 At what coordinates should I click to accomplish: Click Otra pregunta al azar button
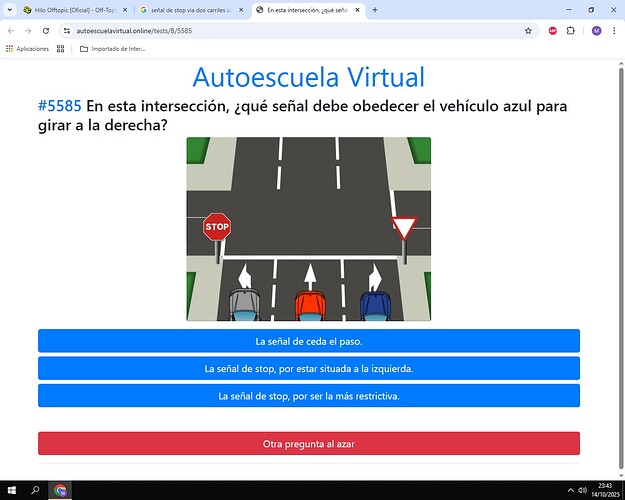click(309, 443)
